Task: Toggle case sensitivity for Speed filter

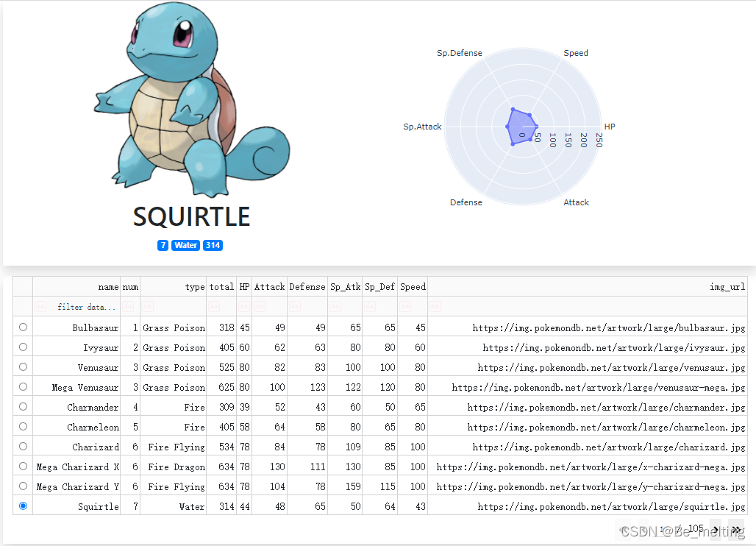Action: (405, 306)
